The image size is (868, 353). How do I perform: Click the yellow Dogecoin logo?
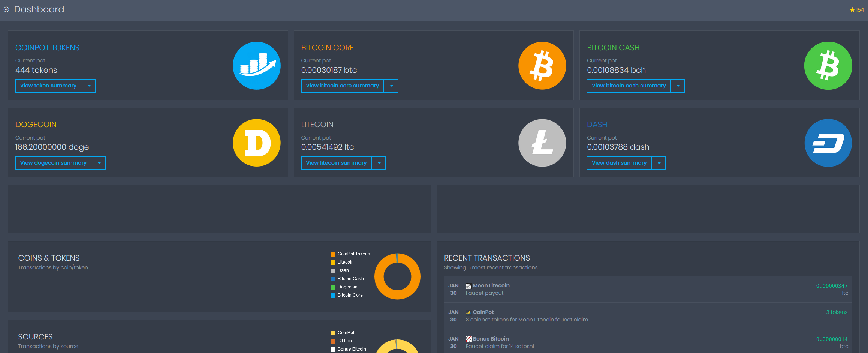click(x=257, y=143)
